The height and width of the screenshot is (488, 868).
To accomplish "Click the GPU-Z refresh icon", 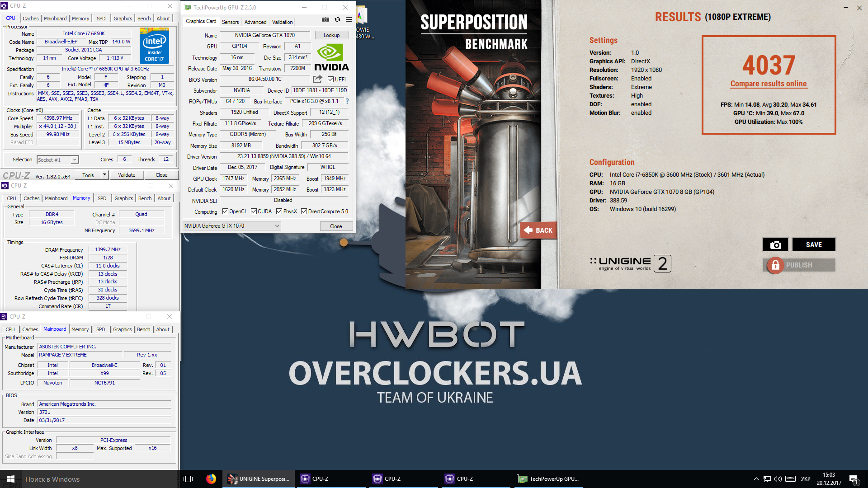I will click(x=337, y=20).
